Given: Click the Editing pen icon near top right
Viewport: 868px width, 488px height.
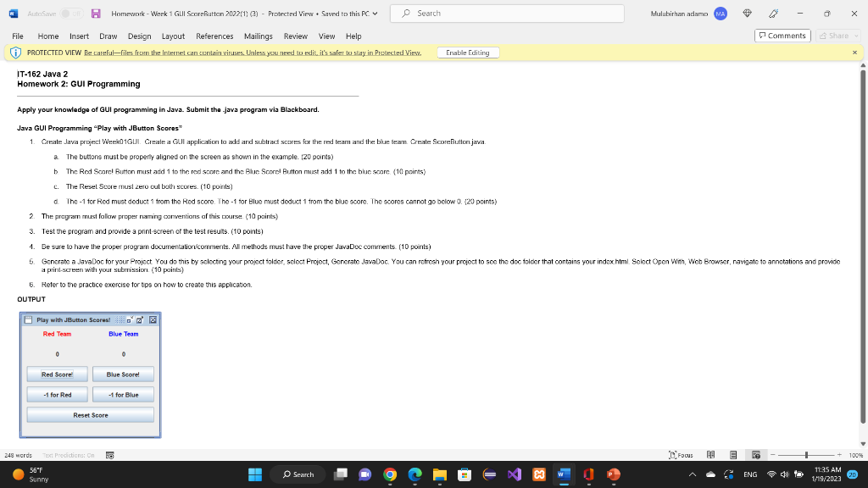Looking at the screenshot, I should (x=774, y=13).
